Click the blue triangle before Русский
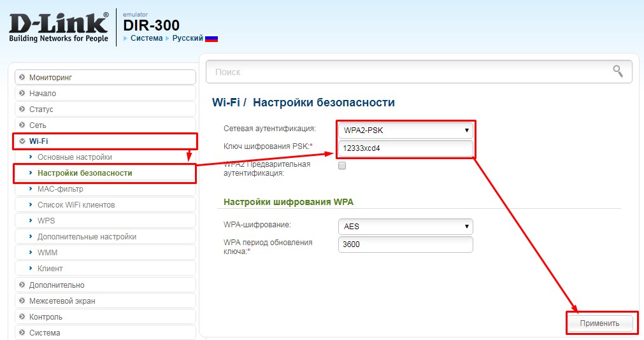 168,39
